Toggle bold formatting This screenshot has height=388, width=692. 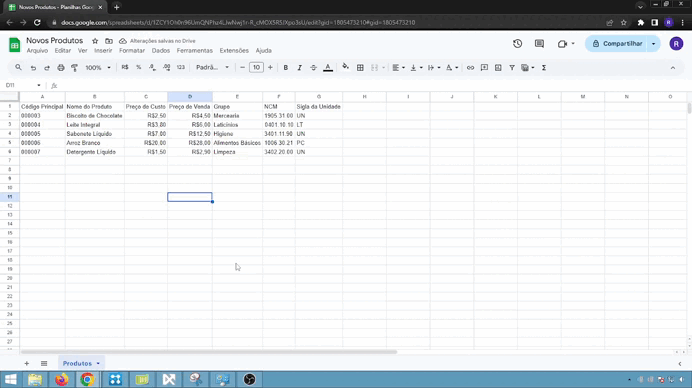286,68
